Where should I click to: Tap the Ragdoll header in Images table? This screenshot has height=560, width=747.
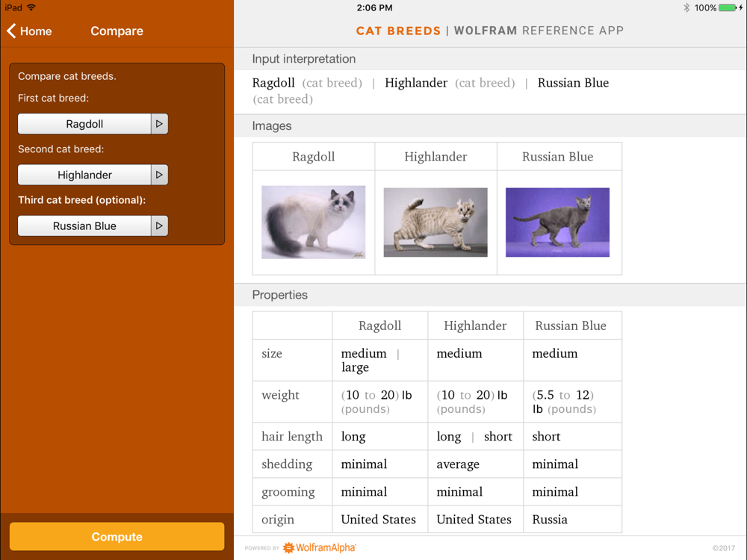point(314,157)
